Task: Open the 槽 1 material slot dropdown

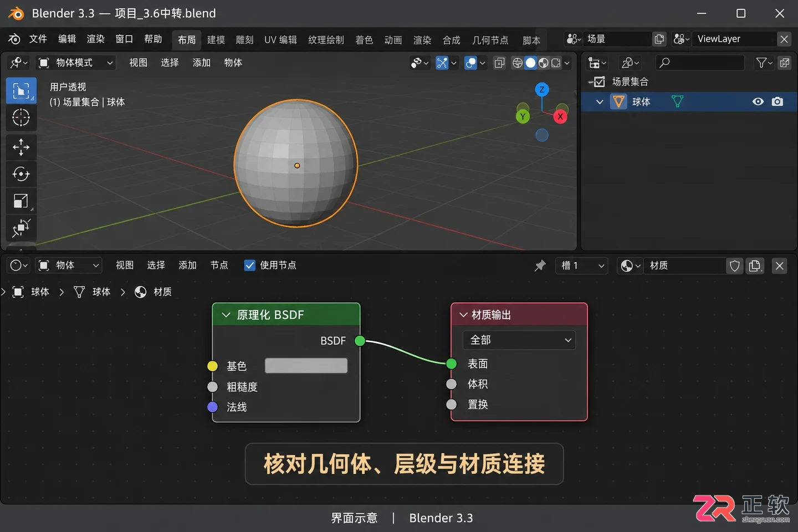Action: pyautogui.click(x=582, y=265)
